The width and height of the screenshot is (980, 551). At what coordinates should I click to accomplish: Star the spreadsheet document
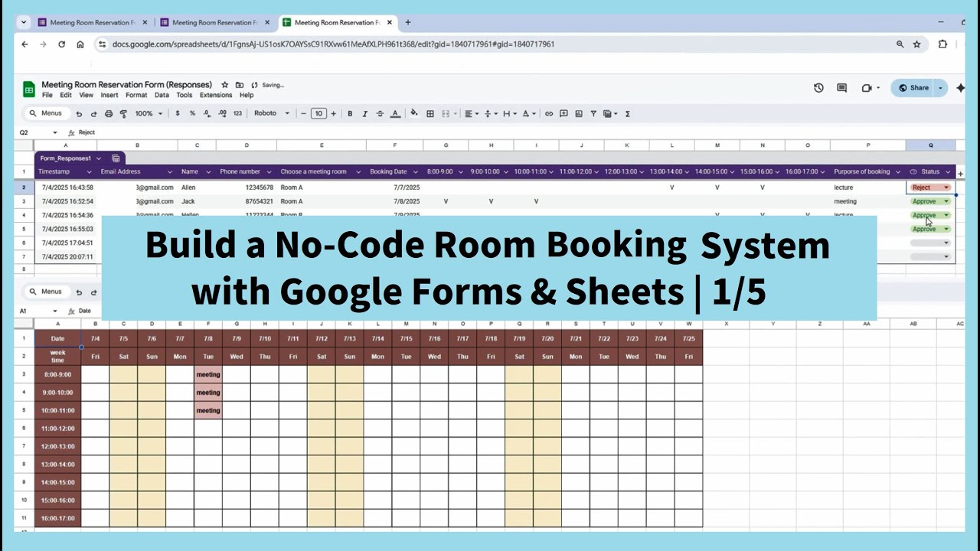[x=225, y=85]
